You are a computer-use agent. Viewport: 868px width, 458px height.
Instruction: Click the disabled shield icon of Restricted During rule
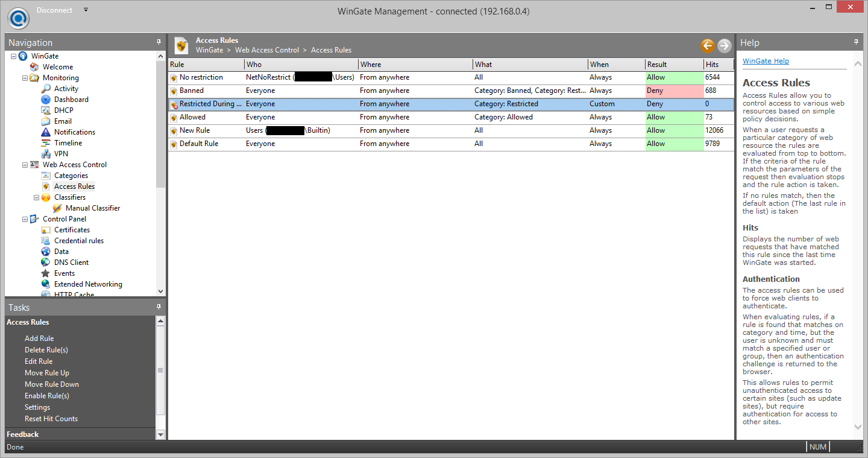point(174,104)
